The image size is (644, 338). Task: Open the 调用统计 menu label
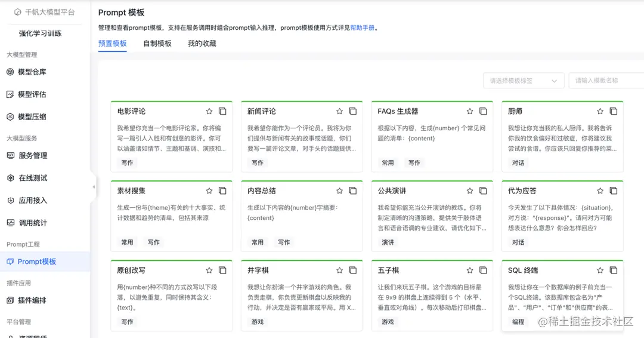point(33,223)
